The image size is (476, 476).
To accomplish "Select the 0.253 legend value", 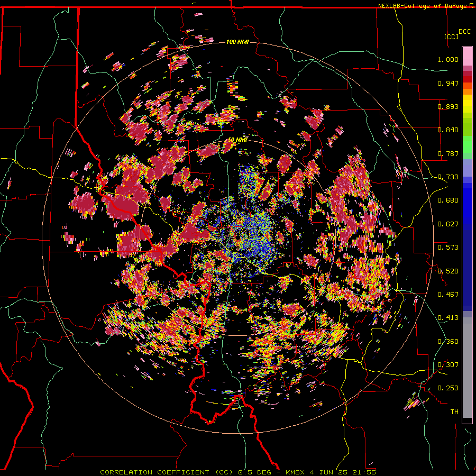I will 448,388.
